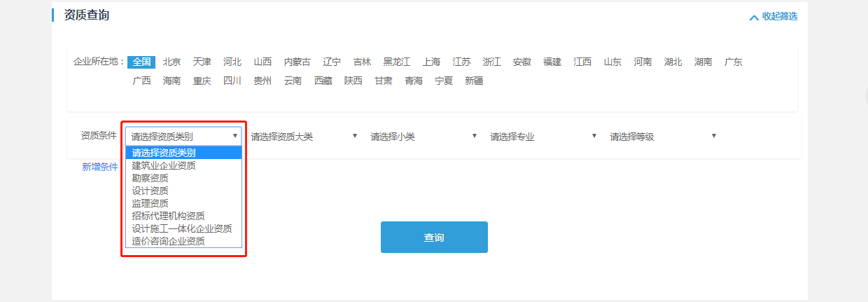Filter by 北京 region
This screenshot has height=302, width=868.
point(171,62)
